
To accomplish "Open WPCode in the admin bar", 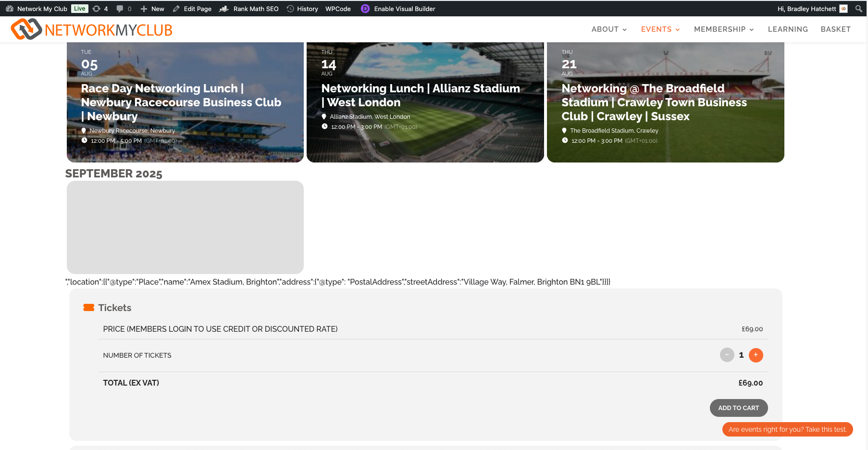I will [338, 9].
